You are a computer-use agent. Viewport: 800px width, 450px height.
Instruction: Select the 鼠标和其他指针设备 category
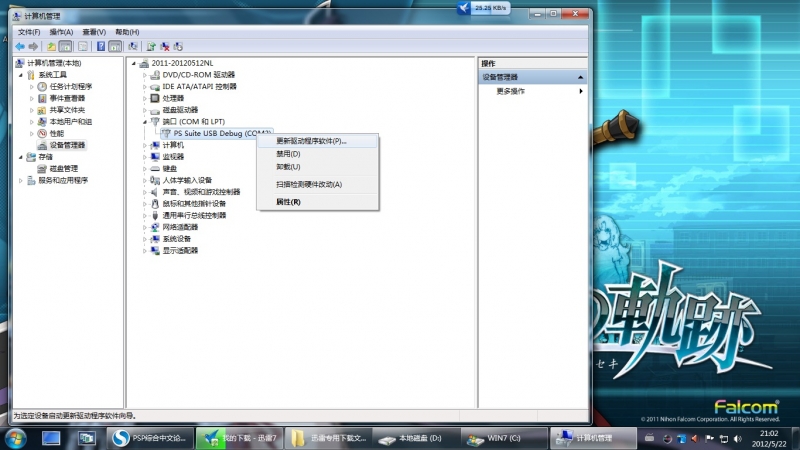(194, 204)
